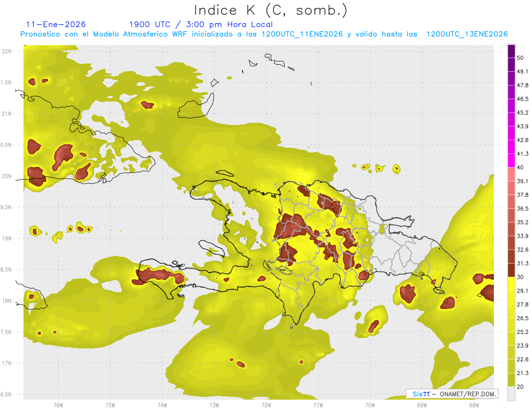Click the '69W' longitude label
Viewport: 532px width, 411px height.
click(422, 405)
